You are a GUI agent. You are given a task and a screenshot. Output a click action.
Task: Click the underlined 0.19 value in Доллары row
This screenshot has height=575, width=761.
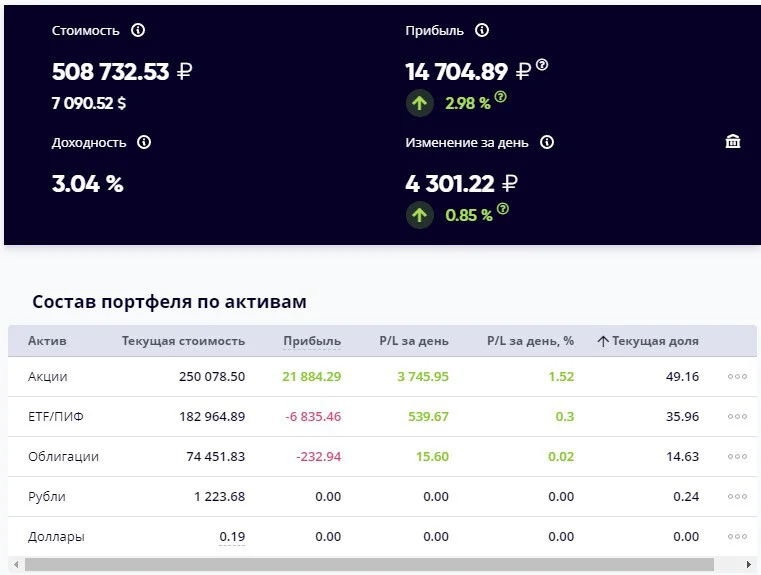(232, 537)
